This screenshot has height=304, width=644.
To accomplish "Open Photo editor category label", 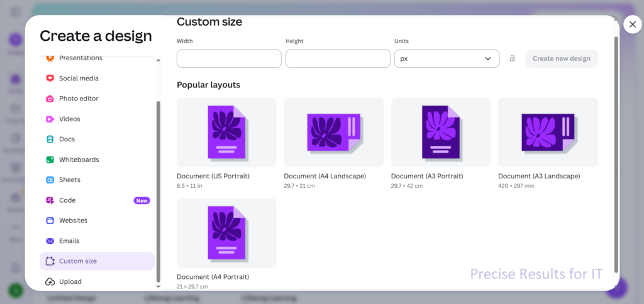I will click(79, 99).
